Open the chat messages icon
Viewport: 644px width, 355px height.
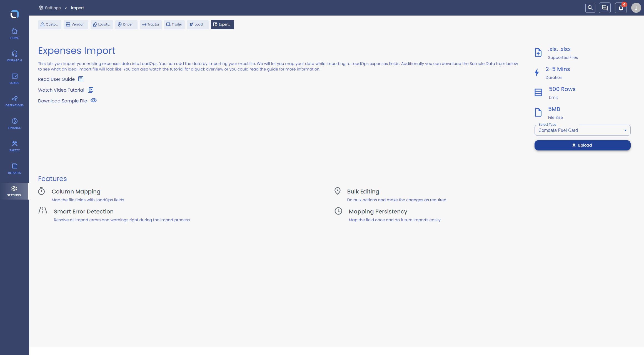coord(605,8)
